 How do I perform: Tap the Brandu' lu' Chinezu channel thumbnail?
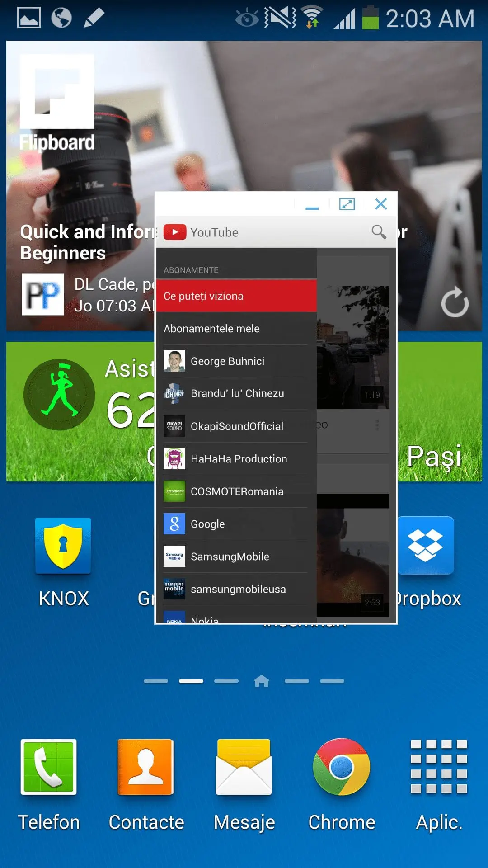point(174,393)
